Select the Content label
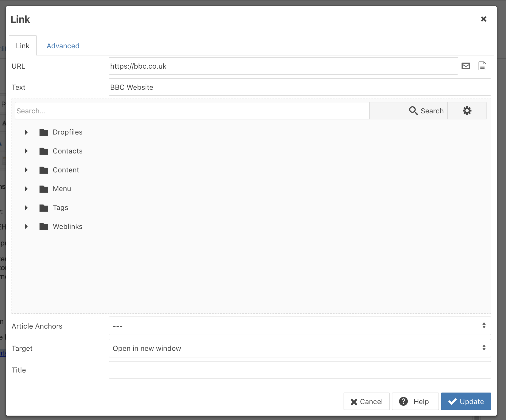The width and height of the screenshot is (506, 420). coord(66,170)
